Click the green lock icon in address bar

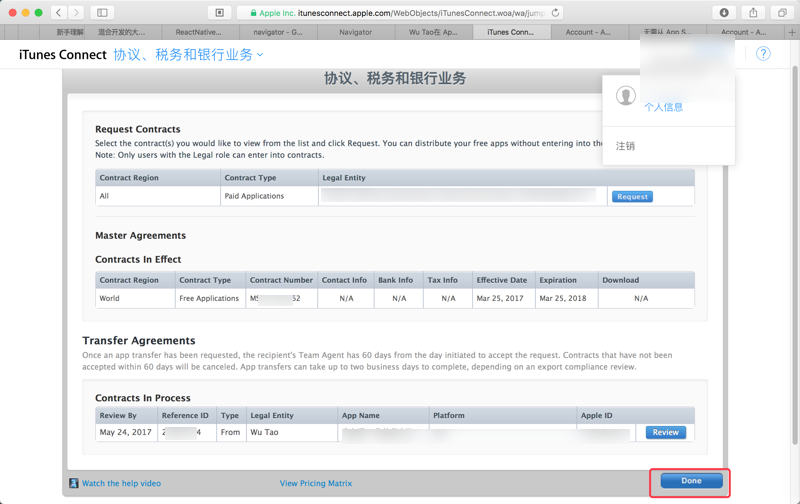[253, 13]
